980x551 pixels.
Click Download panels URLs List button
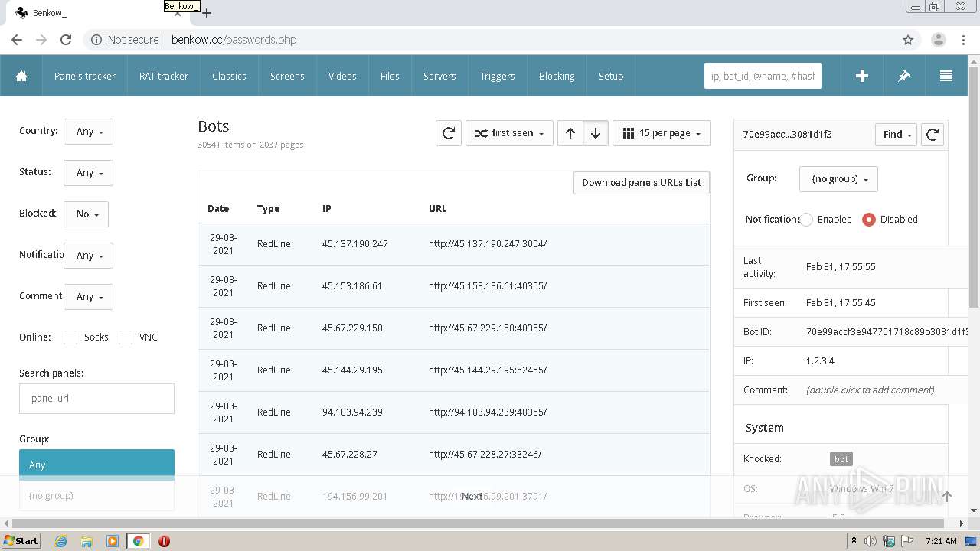coord(642,182)
